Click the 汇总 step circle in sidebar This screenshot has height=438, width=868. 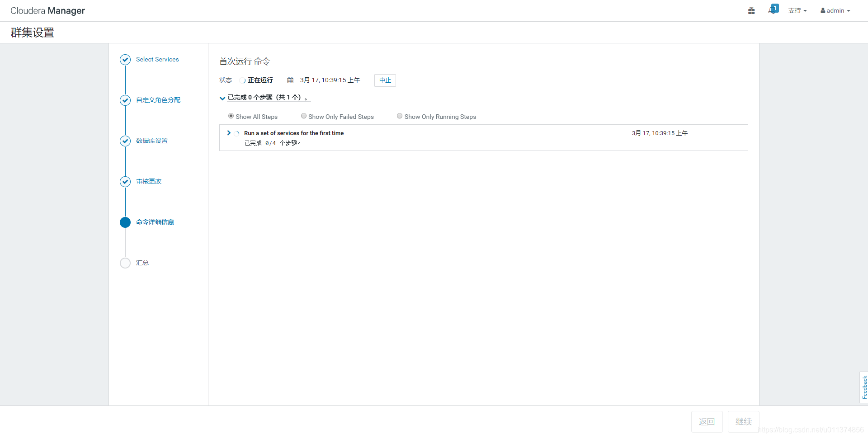pyautogui.click(x=125, y=263)
